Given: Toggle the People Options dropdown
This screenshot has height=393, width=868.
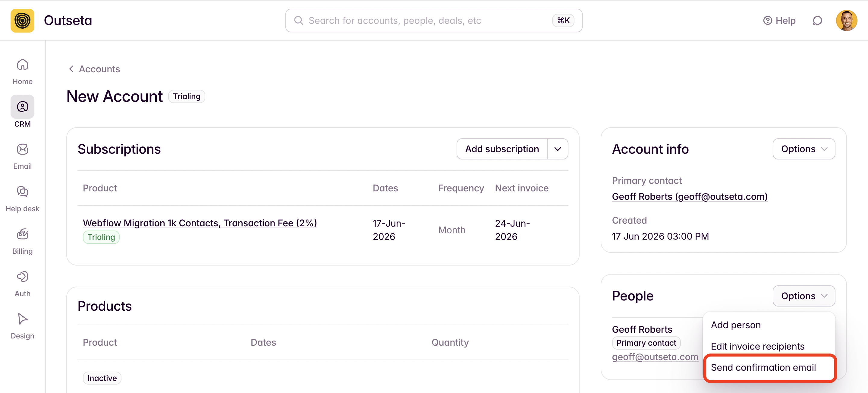Looking at the screenshot, I should tap(804, 296).
